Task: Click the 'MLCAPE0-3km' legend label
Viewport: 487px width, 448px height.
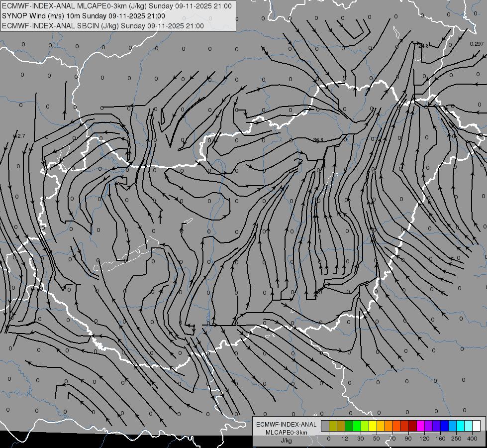Action: 287,433
